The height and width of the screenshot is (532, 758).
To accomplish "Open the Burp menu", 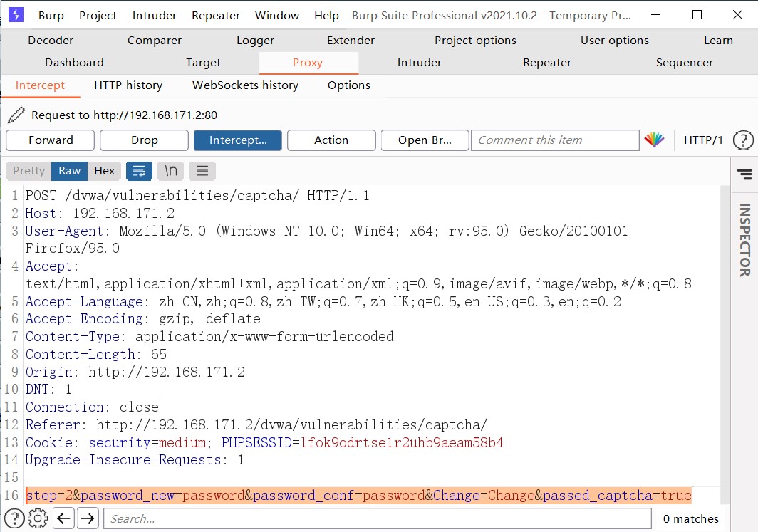I will click(x=51, y=15).
